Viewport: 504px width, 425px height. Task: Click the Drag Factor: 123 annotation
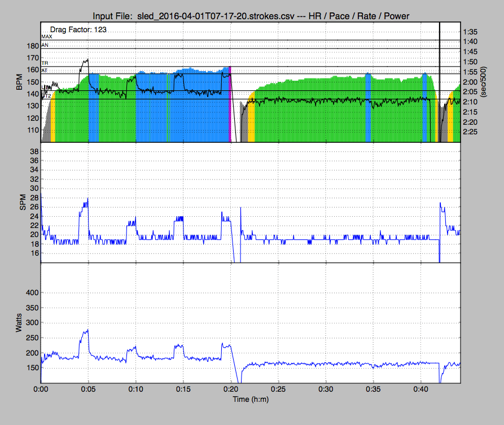pyautogui.click(x=78, y=28)
